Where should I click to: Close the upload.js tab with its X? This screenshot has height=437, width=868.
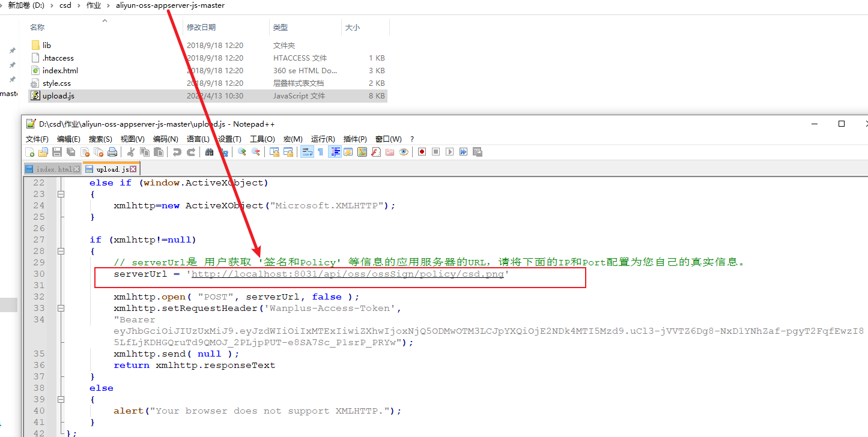coord(133,169)
